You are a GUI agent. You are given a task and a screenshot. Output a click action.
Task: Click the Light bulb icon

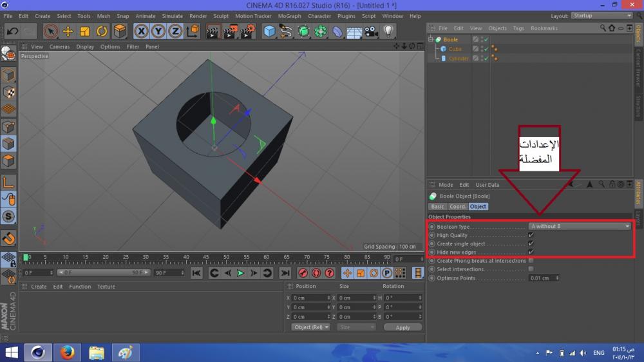tap(388, 31)
